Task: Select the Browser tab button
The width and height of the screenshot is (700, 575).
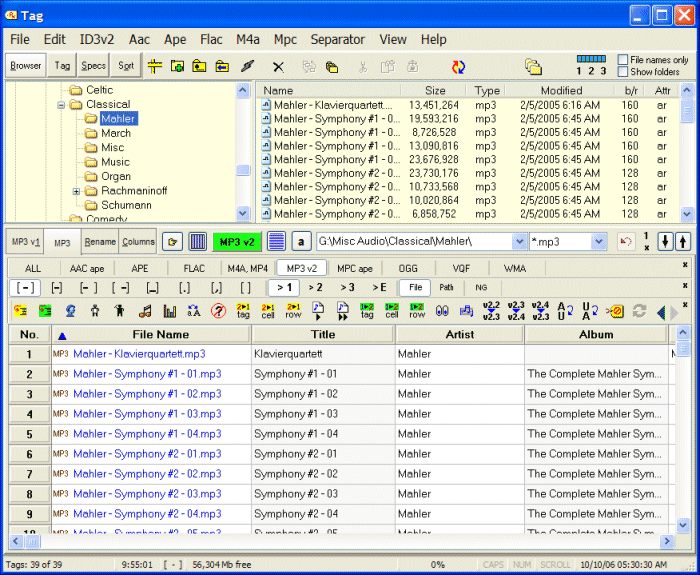Action: (25, 66)
